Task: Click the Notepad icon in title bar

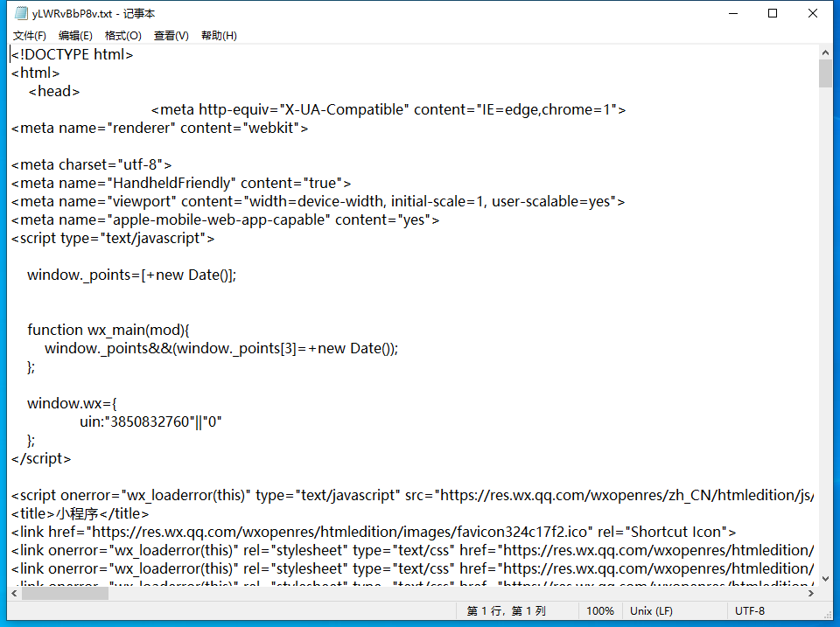Action: coord(21,13)
